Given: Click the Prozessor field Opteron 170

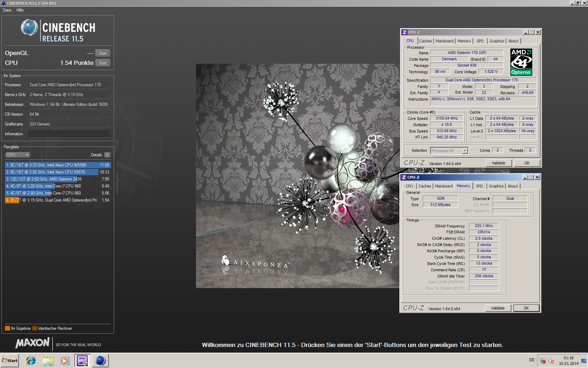Looking at the screenshot, I should pos(69,85).
